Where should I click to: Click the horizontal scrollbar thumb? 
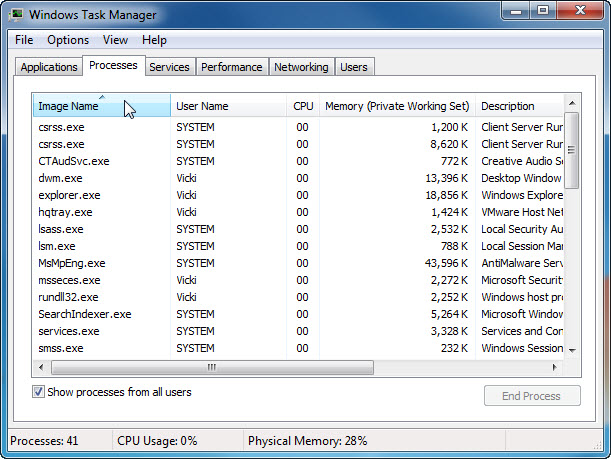212,367
